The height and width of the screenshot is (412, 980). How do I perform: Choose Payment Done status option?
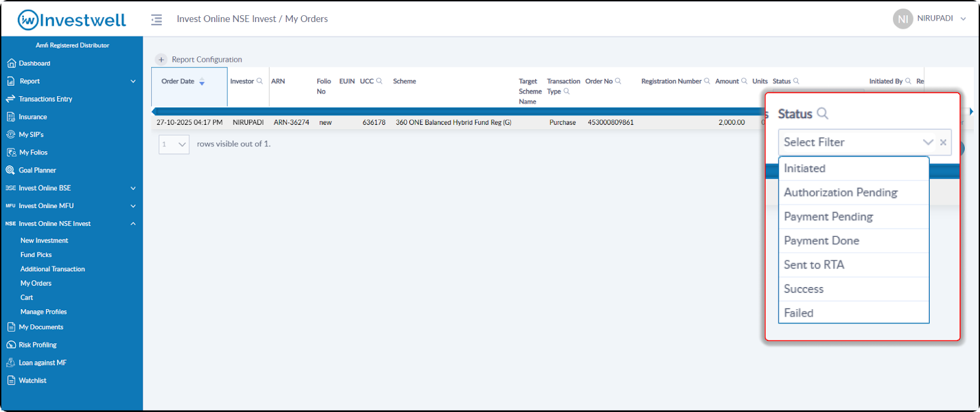tap(854, 241)
